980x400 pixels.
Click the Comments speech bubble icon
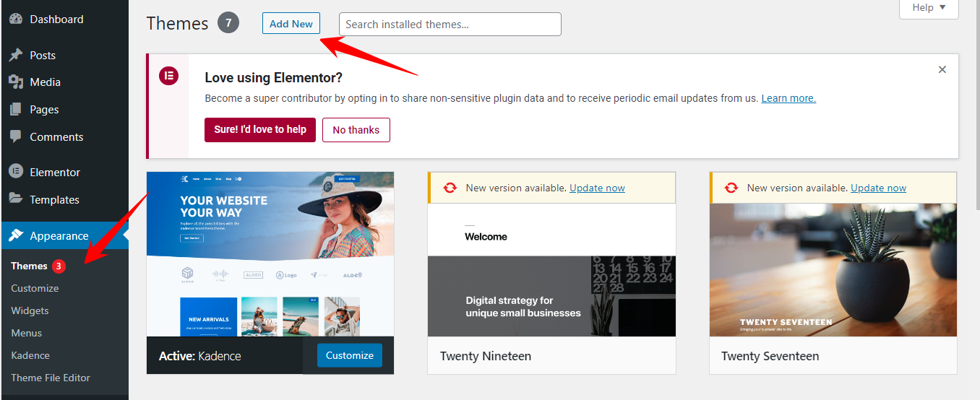pyautogui.click(x=16, y=136)
